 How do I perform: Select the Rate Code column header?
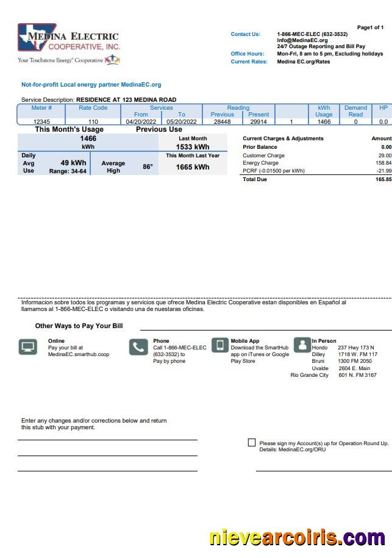(x=93, y=108)
